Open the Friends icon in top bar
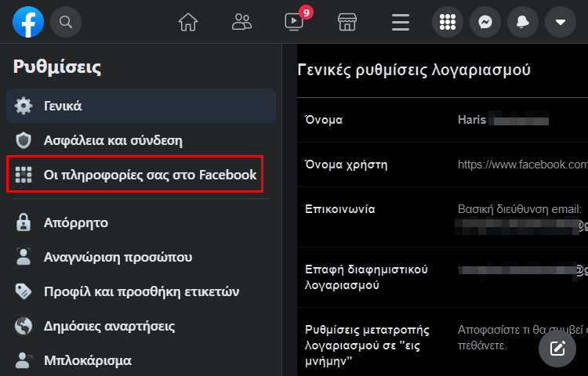 tap(241, 22)
